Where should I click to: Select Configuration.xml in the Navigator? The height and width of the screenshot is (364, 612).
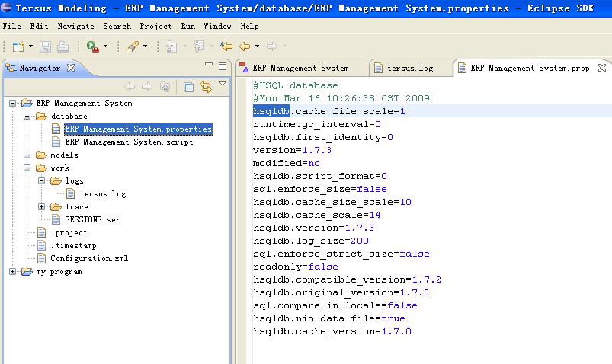point(89,259)
